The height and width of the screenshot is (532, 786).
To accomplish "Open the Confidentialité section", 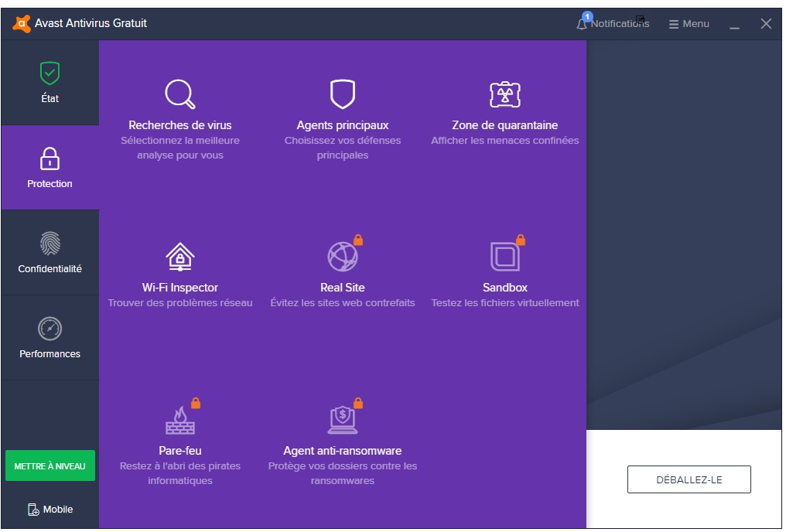I will (50, 253).
